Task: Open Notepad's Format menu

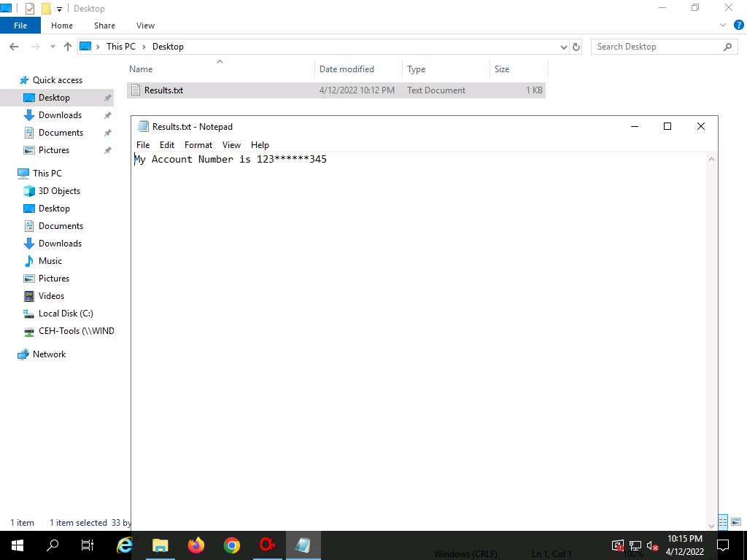Action: [198, 145]
